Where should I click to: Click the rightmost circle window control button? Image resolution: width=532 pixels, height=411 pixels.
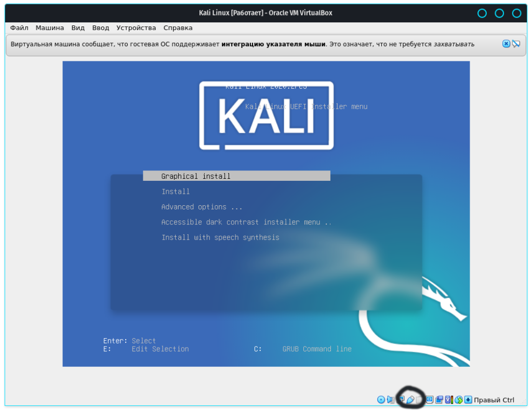tap(516, 13)
